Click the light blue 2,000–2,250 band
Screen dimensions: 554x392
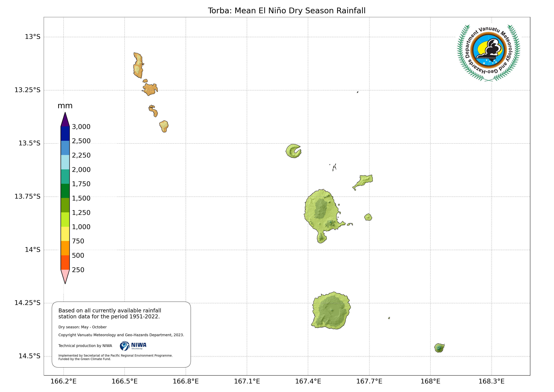click(65, 162)
